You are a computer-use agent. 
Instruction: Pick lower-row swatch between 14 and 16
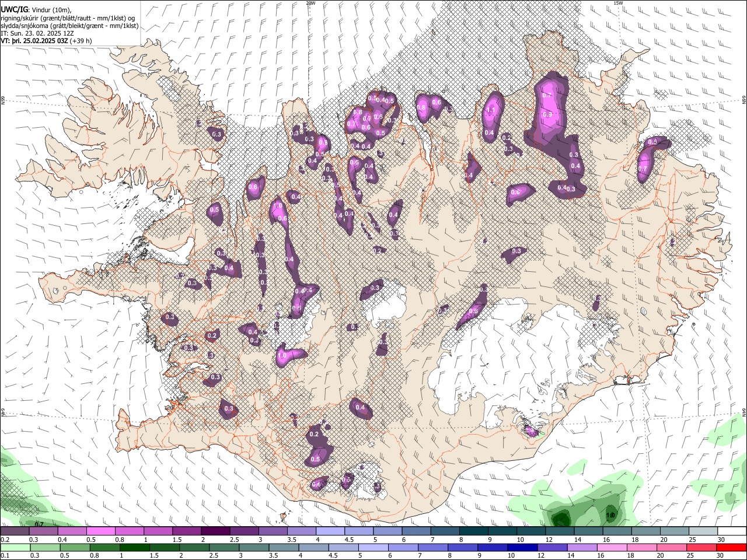(582, 547)
